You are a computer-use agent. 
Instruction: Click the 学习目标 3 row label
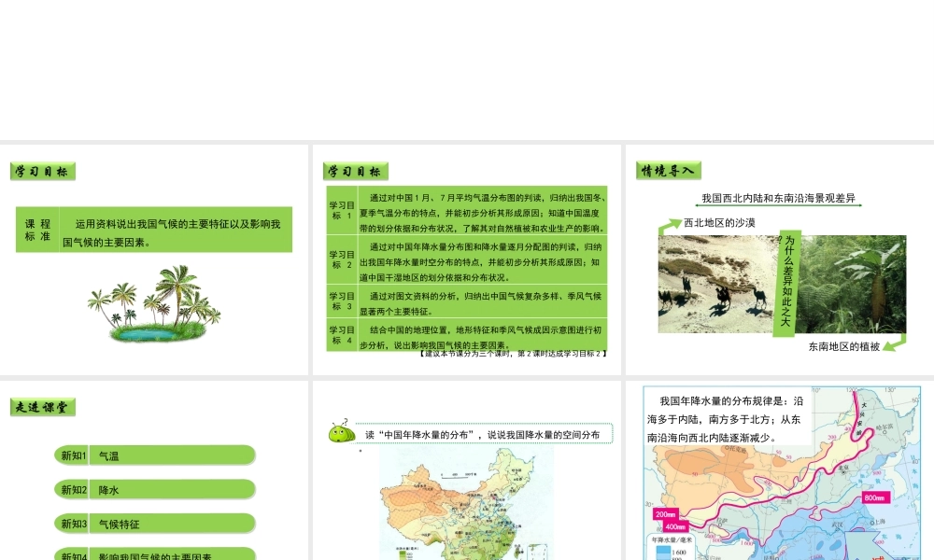(342, 301)
